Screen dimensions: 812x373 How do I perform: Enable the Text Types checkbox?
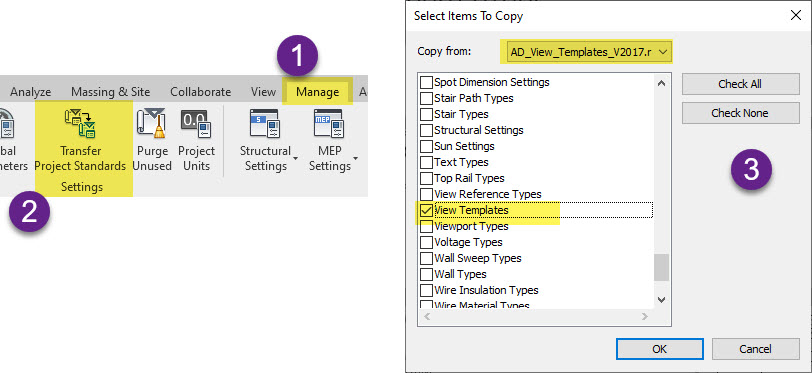426,162
